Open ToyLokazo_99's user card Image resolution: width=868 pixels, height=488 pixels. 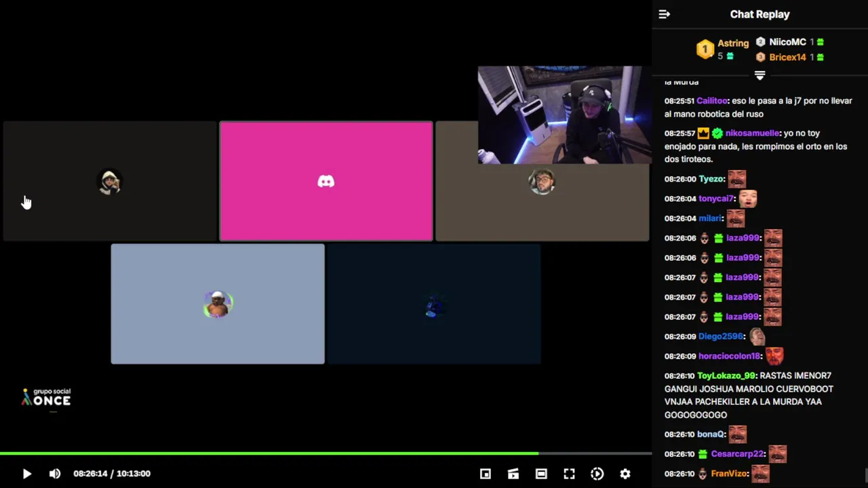pos(726,375)
